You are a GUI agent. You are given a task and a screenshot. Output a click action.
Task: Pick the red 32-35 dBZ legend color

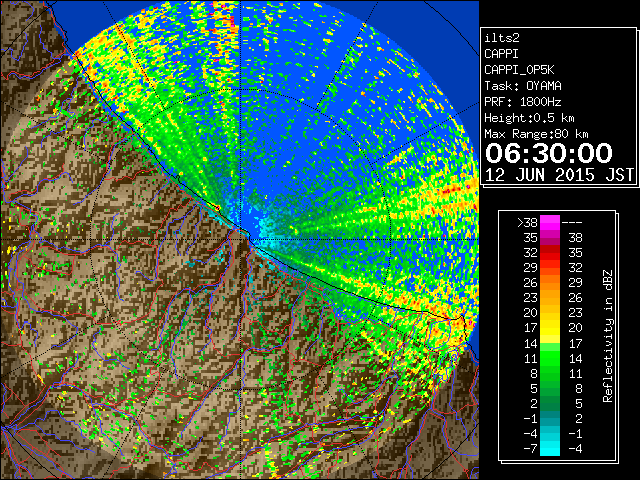point(550,253)
